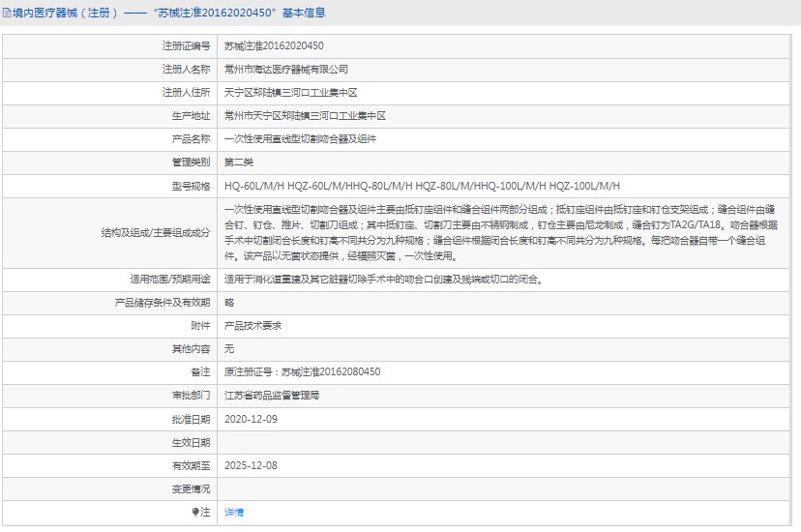Select product name 一次性使用直线型切割吻合器及组件
Screen dimensions: 801x532
[x=300, y=139]
